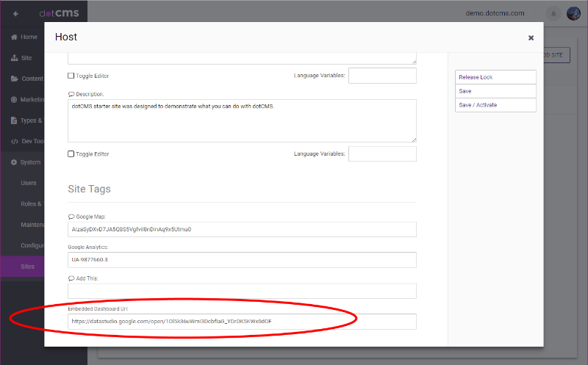The width and height of the screenshot is (588, 365).
Task: Click the empty Add This field
Action: point(243,291)
